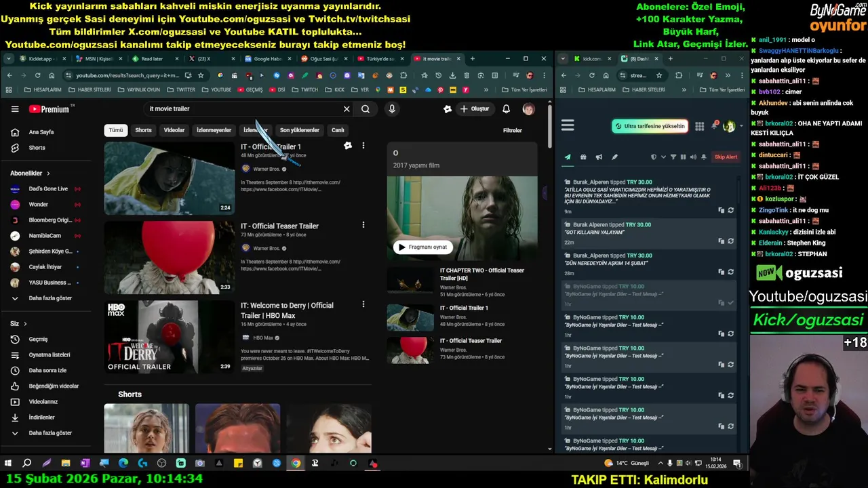Open İndirilenler downloads

coord(46,418)
